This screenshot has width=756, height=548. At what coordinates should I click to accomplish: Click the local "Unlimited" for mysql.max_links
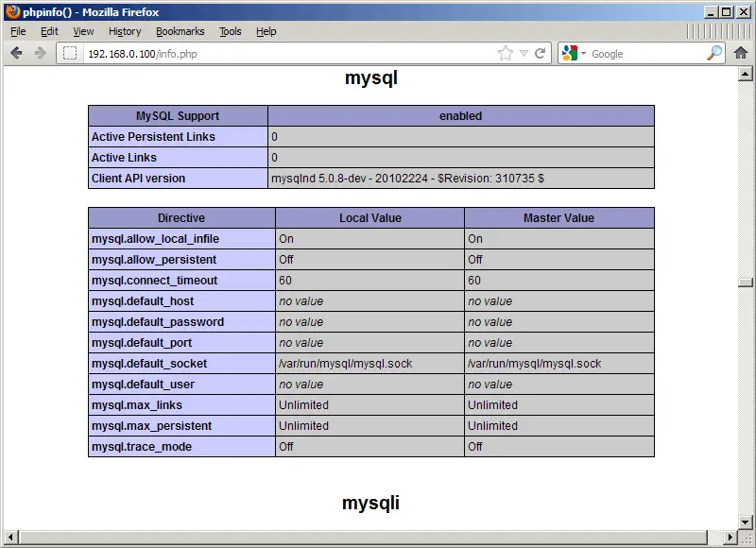[x=303, y=404]
